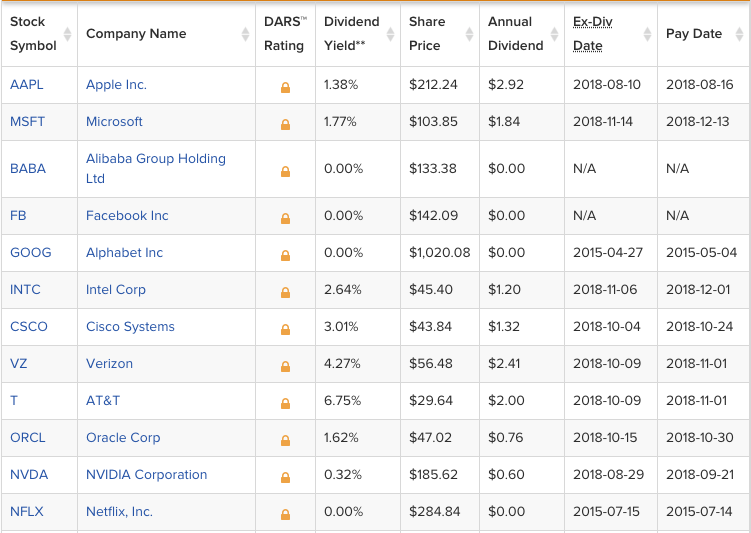This screenshot has width=751, height=533.
Task: Open the Oracle Corp company link
Action: pos(123,438)
